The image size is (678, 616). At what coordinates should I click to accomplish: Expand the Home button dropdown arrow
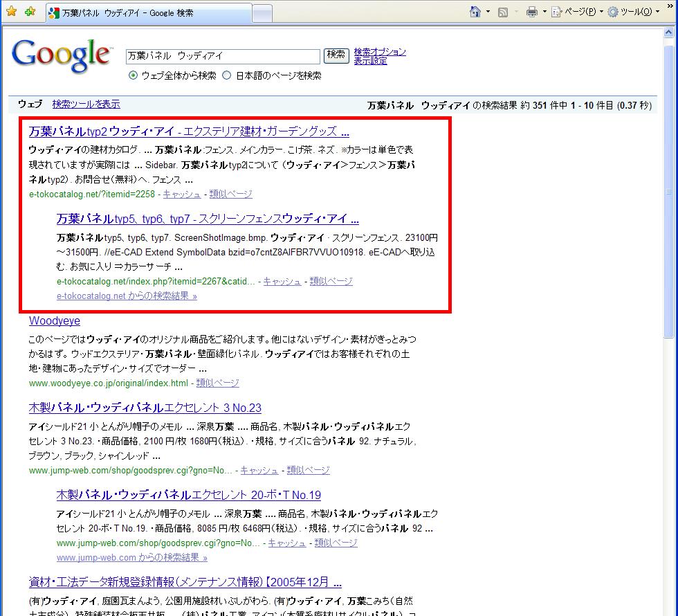coord(488,12)
